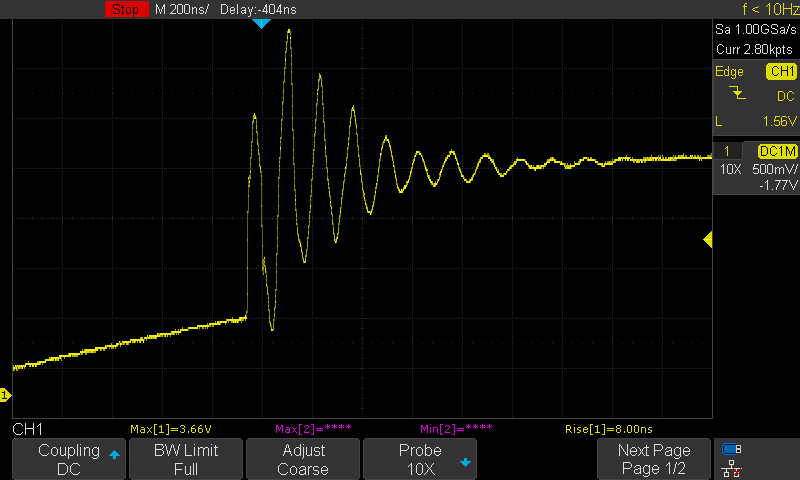This screenshot has width=800, height=480.
Task: Click the DC1M input coupling badge
Action: point(777,150)
